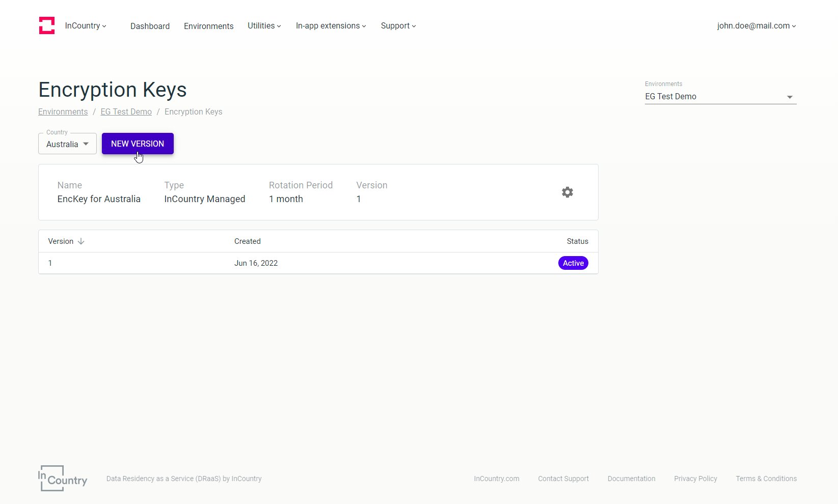Click Data Residency as a Service footer text
This screenshot has height=504, width=838.
(x=184, y=479)
